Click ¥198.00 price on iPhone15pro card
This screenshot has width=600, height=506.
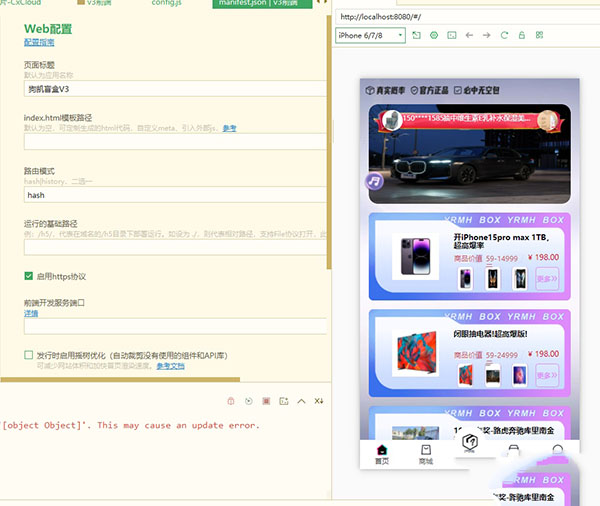pyautogui.click(x=543, y=257)
